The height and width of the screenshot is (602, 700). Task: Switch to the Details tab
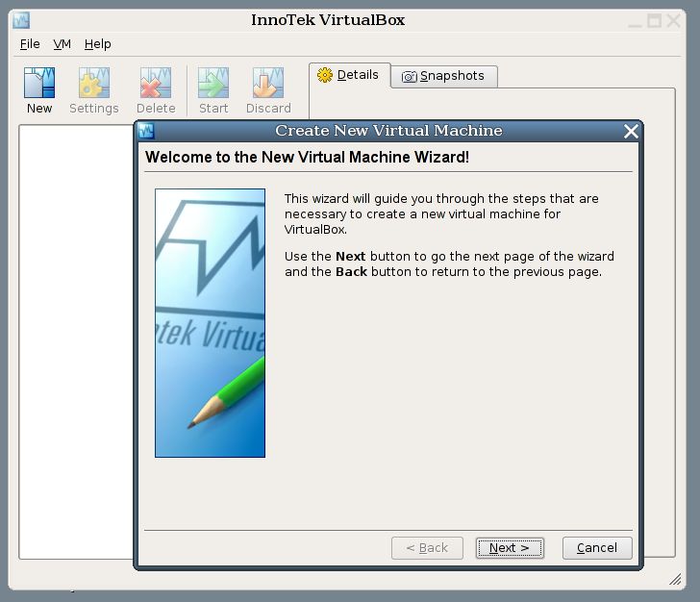pyautogui.click(x=350, y=75)
